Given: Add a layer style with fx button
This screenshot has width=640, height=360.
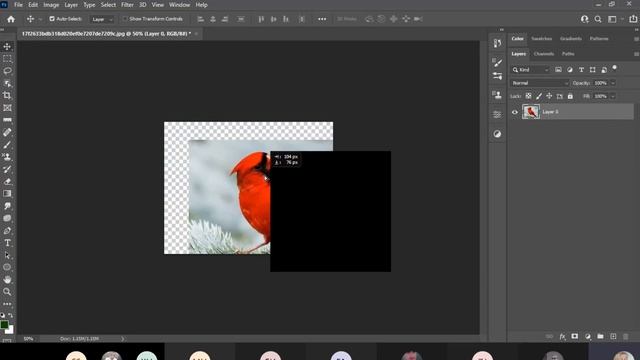Looking at the screenshot, I should (x=562, y=336).
